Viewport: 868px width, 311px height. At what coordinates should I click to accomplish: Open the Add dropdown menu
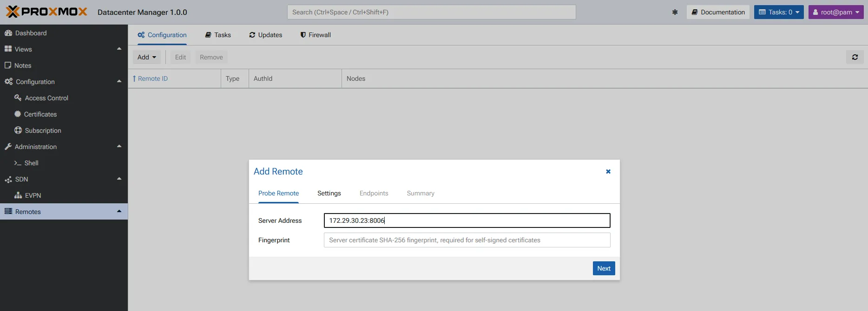[x=146, y=57]
